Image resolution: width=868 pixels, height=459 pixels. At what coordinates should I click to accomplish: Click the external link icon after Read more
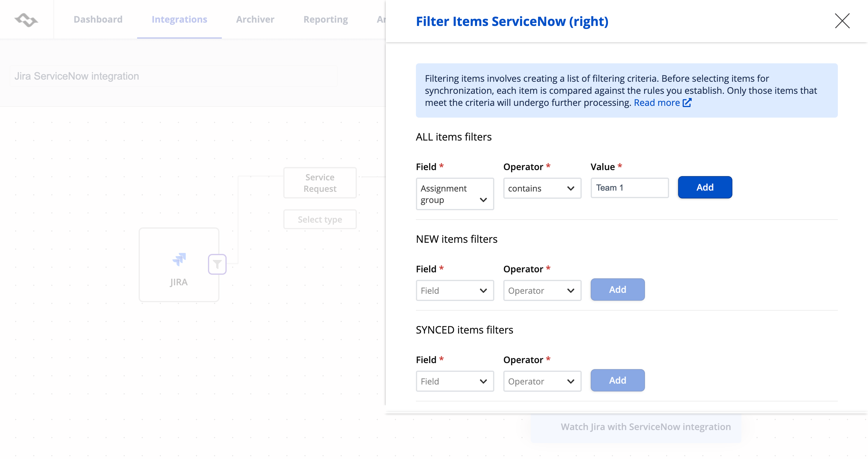687,103
